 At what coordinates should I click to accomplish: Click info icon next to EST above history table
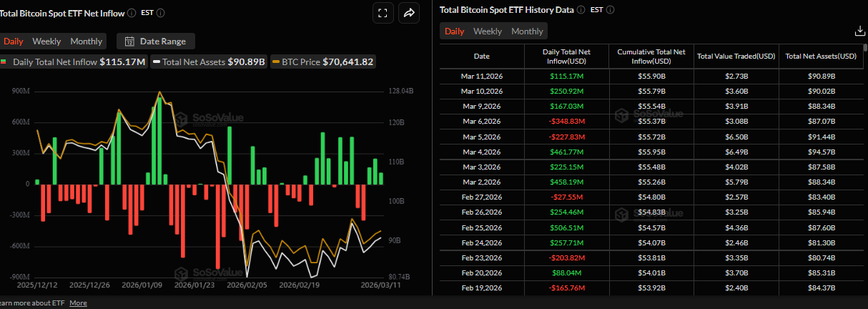[x=610, y=10]
